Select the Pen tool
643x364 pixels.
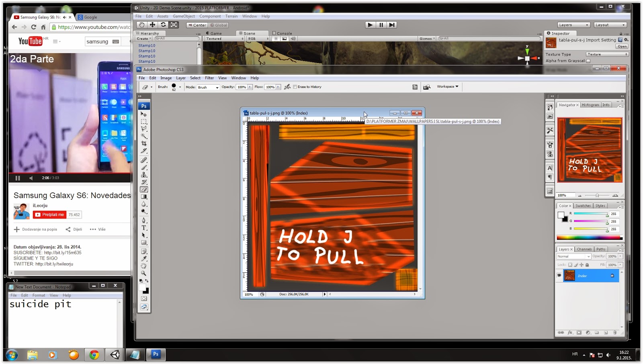coord(144,221)
